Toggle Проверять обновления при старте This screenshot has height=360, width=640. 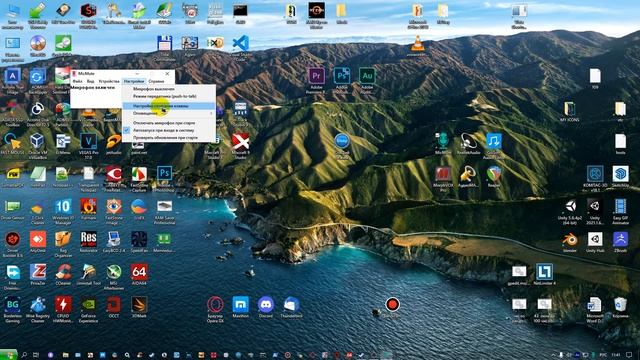coord(169,138)
